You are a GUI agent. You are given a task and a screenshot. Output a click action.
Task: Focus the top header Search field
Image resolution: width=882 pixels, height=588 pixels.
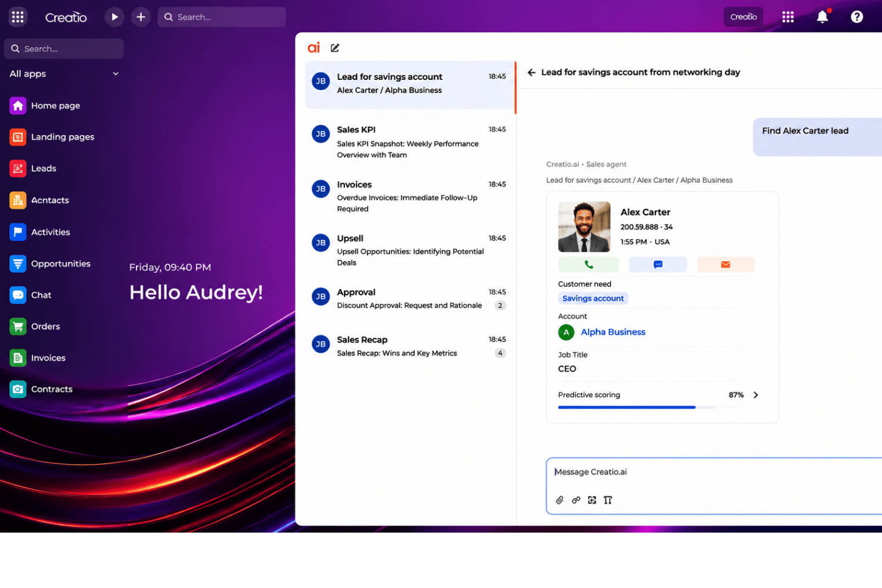coord(222,17)
